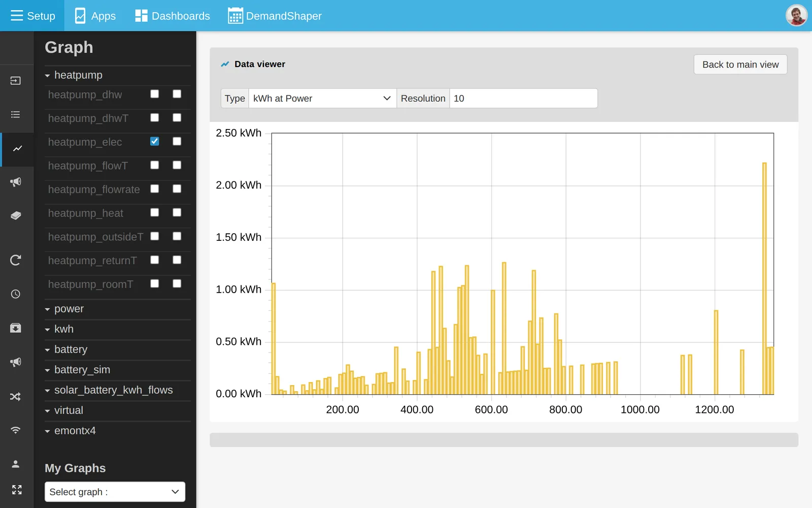Check heatpump_roomT right checkbox

pos(177,283)
